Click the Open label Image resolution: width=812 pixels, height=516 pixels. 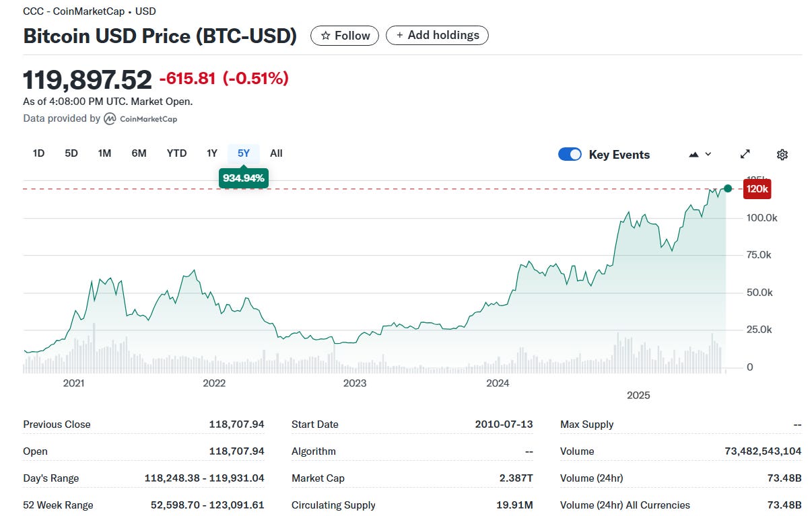coord(36,451)
